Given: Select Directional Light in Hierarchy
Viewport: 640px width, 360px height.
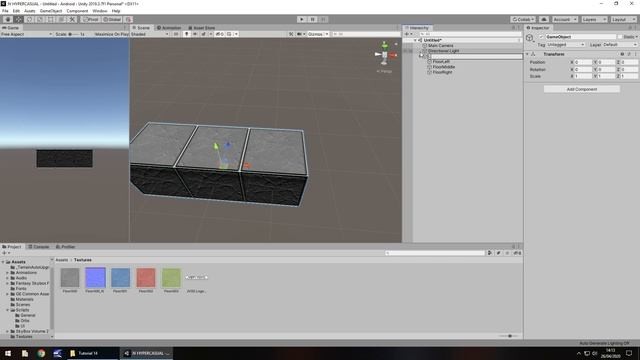Looking at the screenshot, I should 443,51.
